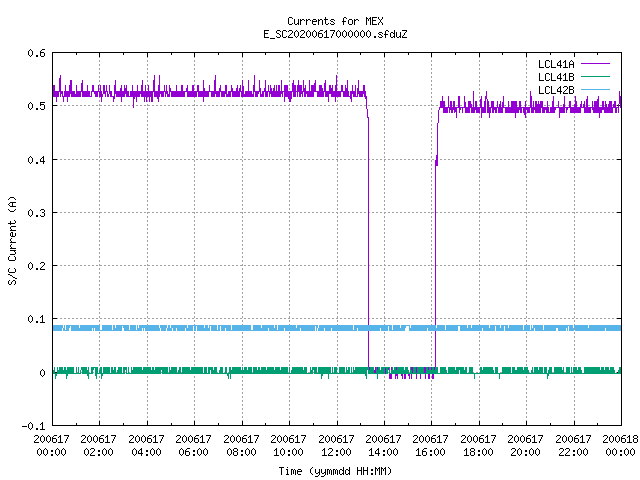This screenshot has height=480, width=640.
Task: Click the '200617 08:00' x-axis tick label
Action: [x=241, y=445]
